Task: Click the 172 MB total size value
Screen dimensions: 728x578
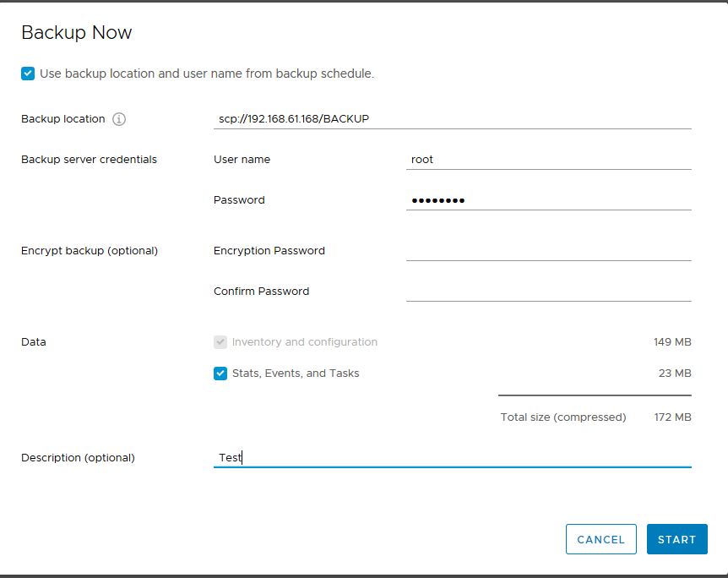Action: coord(673,417)
